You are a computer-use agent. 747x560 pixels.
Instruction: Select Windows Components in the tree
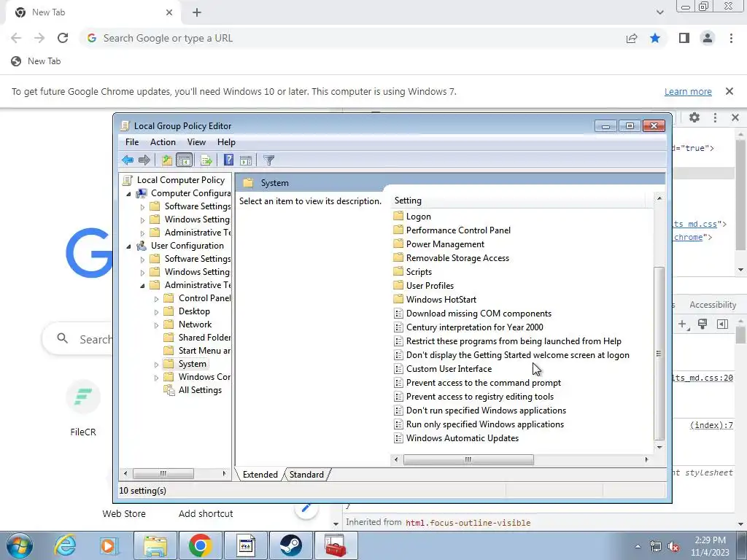tap(204, 377)
